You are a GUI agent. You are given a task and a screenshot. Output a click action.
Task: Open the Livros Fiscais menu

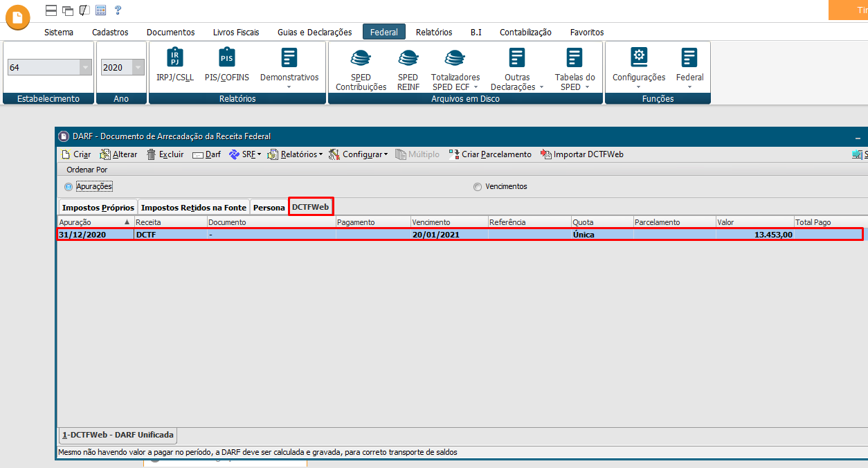(x=236, y=32)
